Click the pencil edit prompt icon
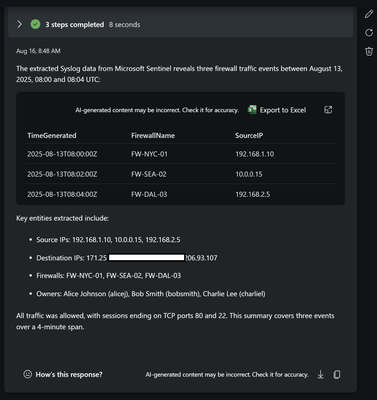Image resolution: width=377 pixels, height=400 pixels. pos(369,14)
